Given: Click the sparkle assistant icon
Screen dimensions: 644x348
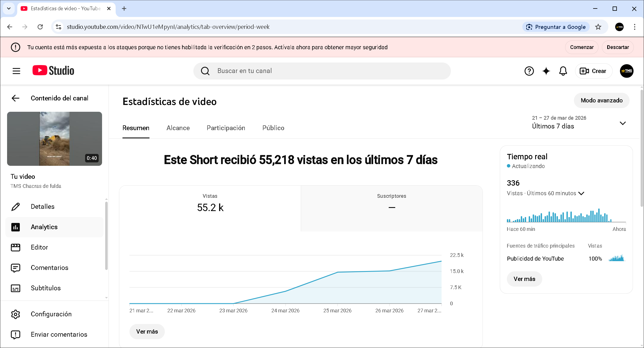Looking at the screenshot, I should [546, 71].
